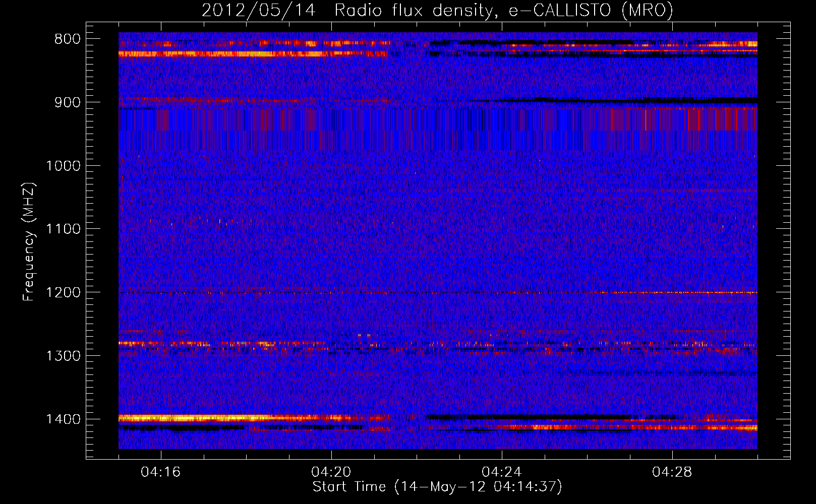Click the 'Start Time (14-May-12 04:14:37)' label
This screenshot has height=504, width=816.
click(437, 487)
